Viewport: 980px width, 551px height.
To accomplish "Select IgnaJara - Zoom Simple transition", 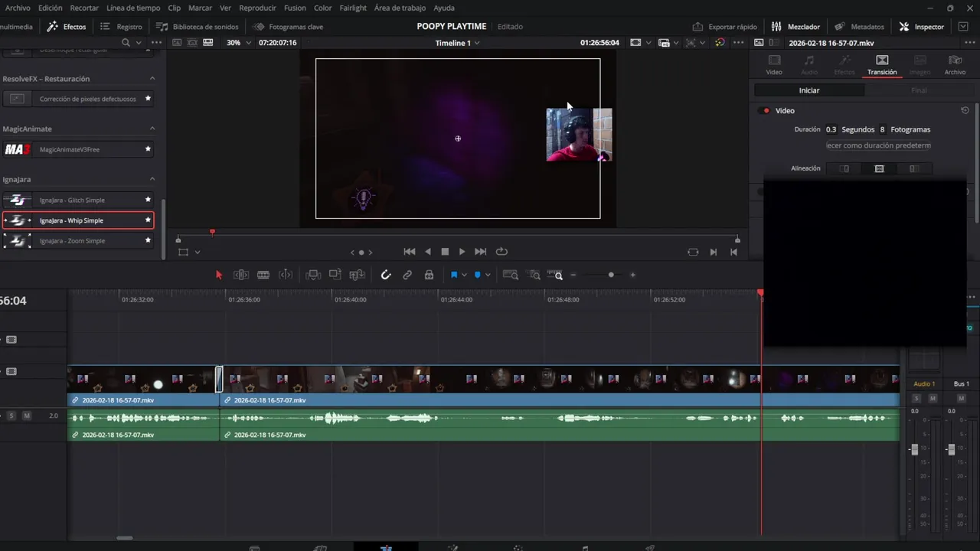I will [x=78, y=241].
